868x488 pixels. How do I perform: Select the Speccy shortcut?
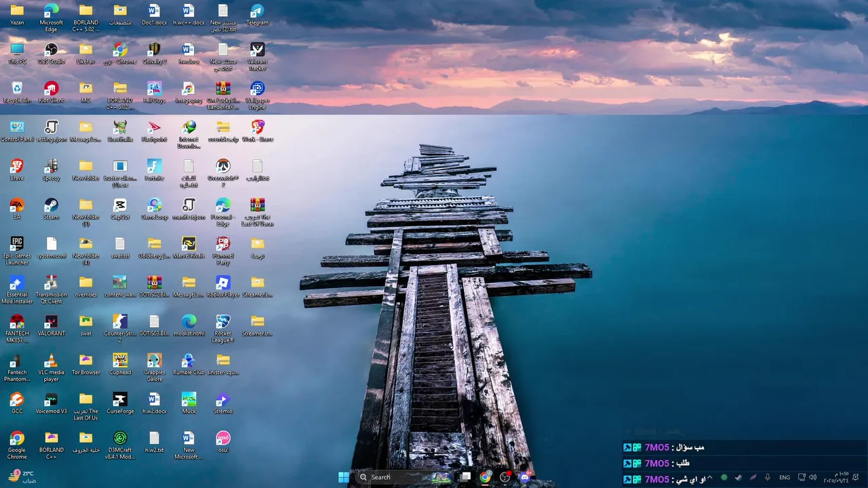(51, 170)
